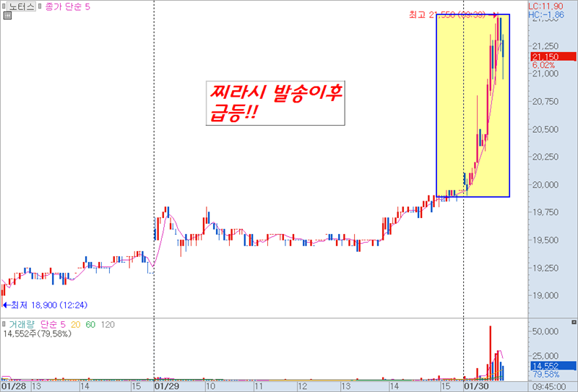This screenshot has height=392, width=578.
Task: Toggle the 60-period volume average
Action: 90,324
